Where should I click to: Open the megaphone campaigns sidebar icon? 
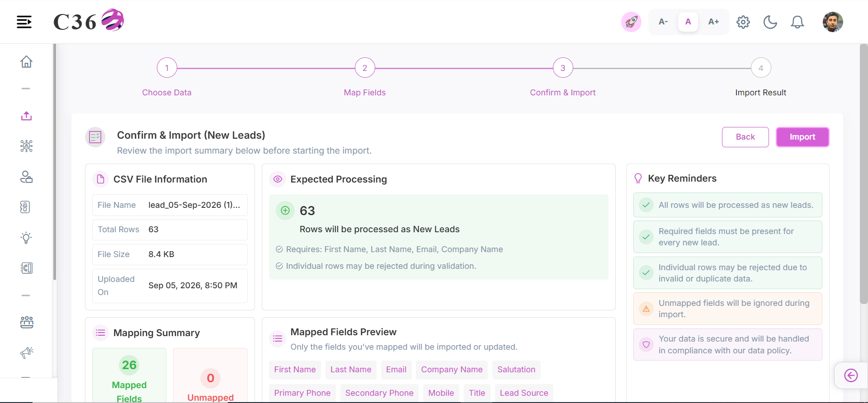click(26, 352)
